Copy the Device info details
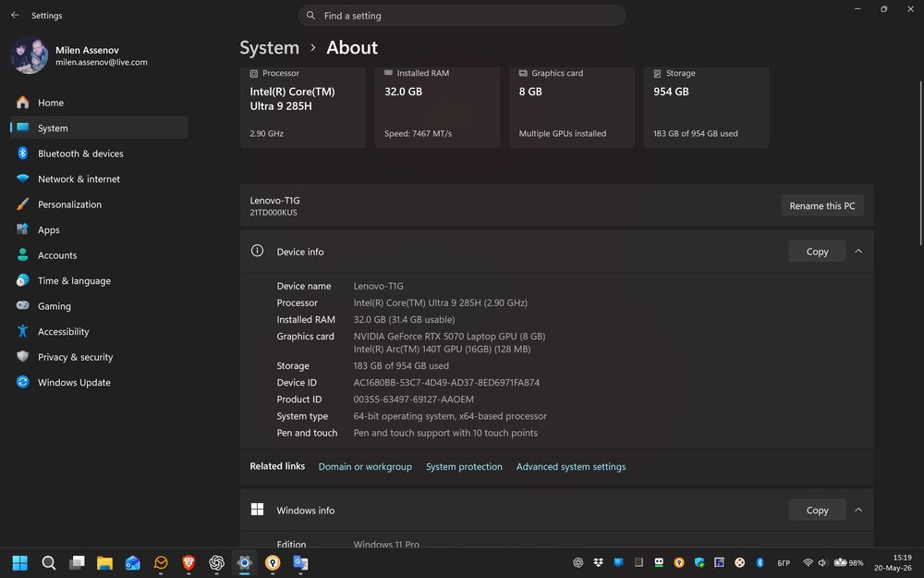The width and height of the screenshot is (924, 578). coord(817,252)
